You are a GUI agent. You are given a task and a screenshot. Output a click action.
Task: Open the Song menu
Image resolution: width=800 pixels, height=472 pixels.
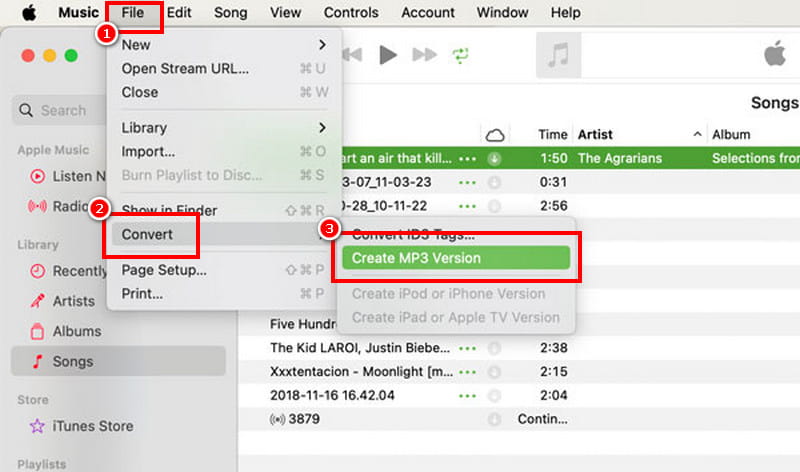231,12
